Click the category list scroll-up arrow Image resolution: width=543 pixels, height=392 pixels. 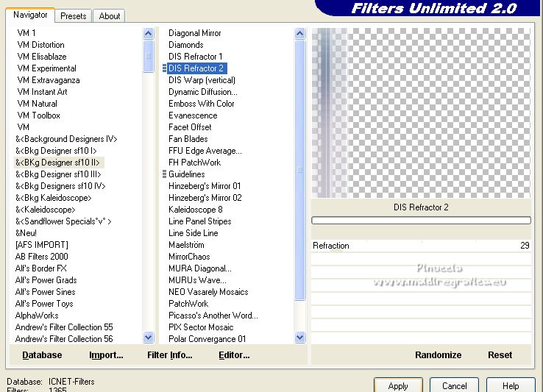148,33
